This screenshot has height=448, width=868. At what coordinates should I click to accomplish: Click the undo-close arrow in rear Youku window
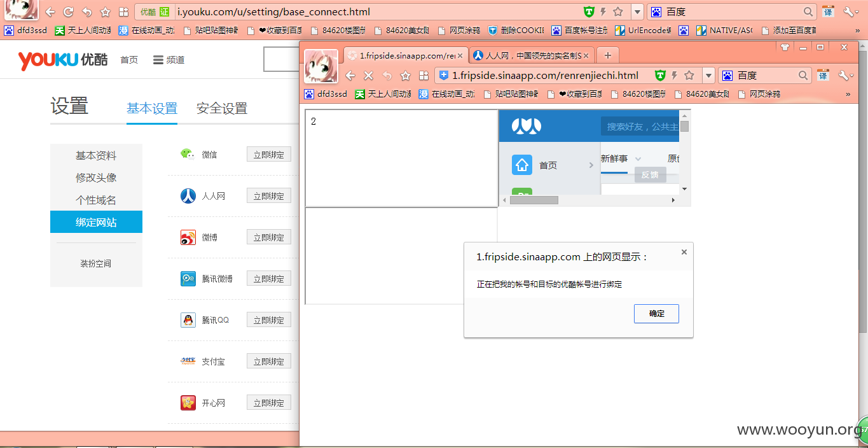click(87, 11)
